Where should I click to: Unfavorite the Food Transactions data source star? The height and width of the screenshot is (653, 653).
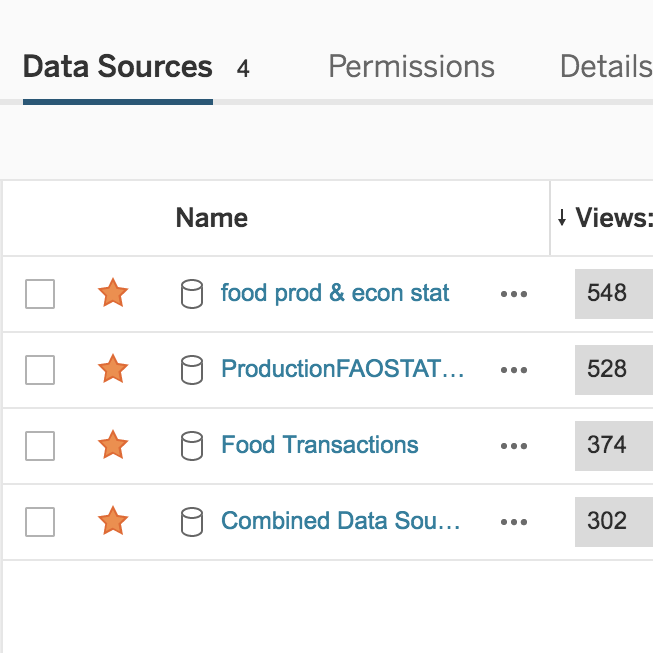pyautogui.click(x=113, y=445)
